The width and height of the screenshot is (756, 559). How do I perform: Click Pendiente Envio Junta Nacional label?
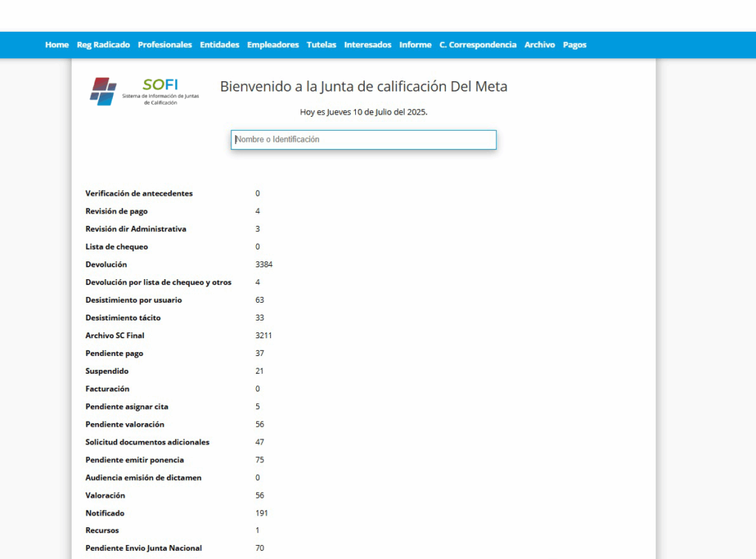click(x=144, y=549)
